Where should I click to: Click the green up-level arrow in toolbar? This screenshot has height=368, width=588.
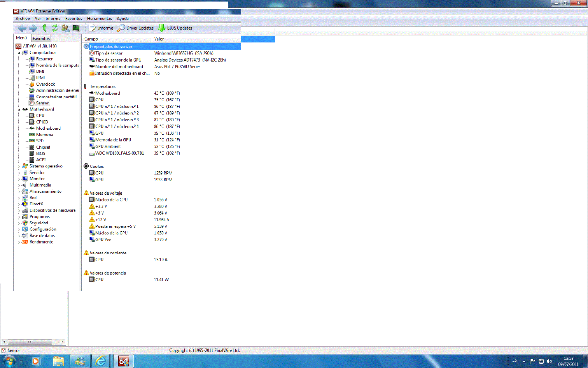point(44,28)
